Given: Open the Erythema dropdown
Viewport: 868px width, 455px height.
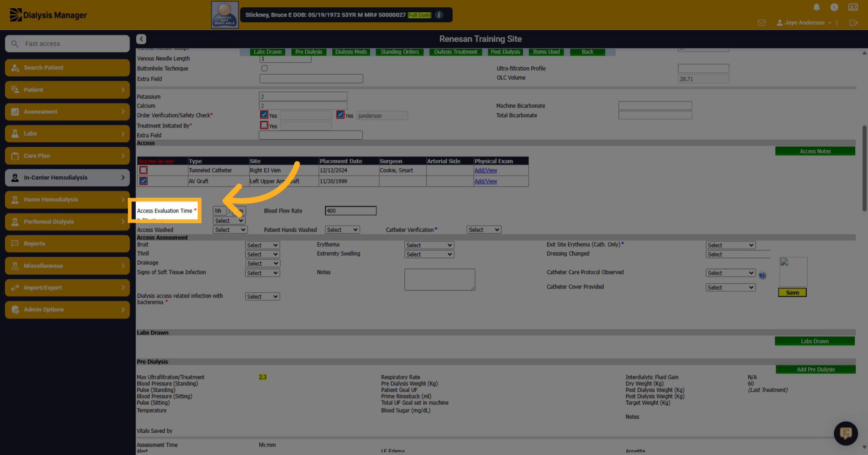Looking at the screenshot, I should pos(429,245).
